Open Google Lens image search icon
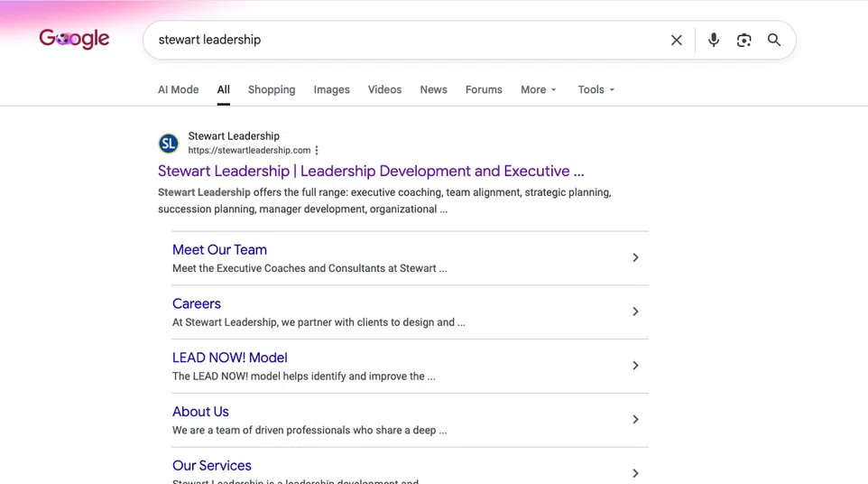 [744, 40]
